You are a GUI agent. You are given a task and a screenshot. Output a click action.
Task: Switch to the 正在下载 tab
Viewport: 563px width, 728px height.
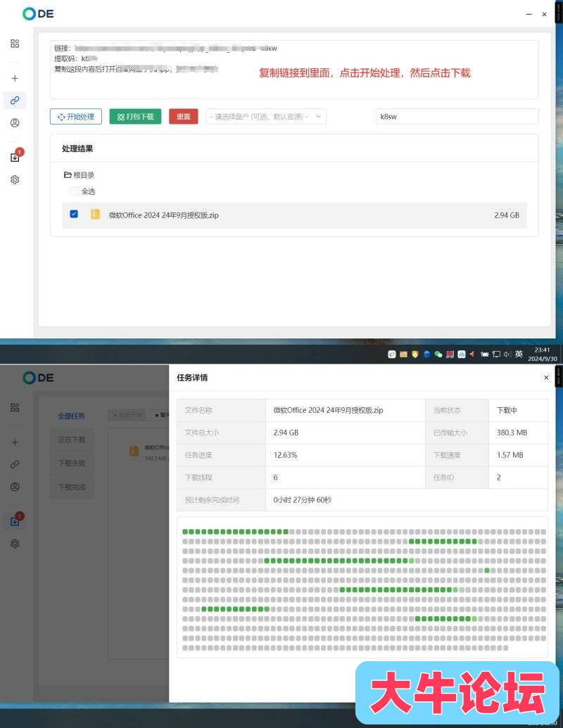[x=72, y=440]
